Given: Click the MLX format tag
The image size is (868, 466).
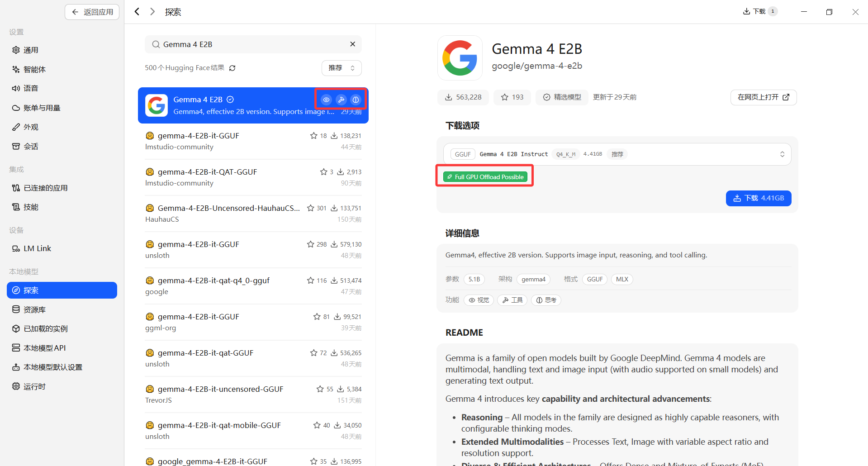Looking at the screenshot, I should 622,279.
